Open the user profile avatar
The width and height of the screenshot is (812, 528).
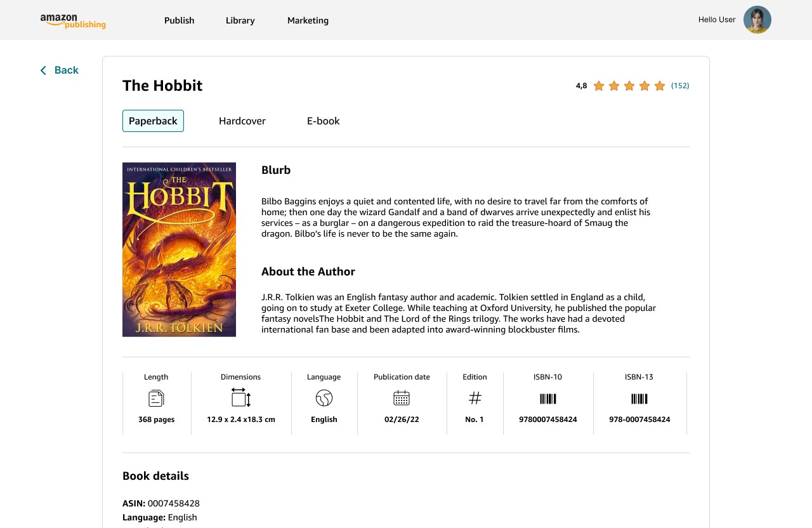click(757, 20)
